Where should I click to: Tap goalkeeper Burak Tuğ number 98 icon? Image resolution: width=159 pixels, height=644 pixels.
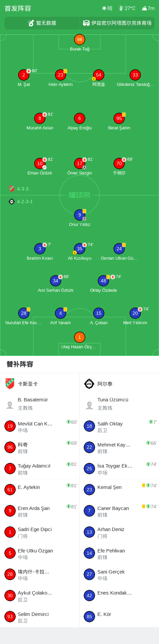[x=80, y=39]
